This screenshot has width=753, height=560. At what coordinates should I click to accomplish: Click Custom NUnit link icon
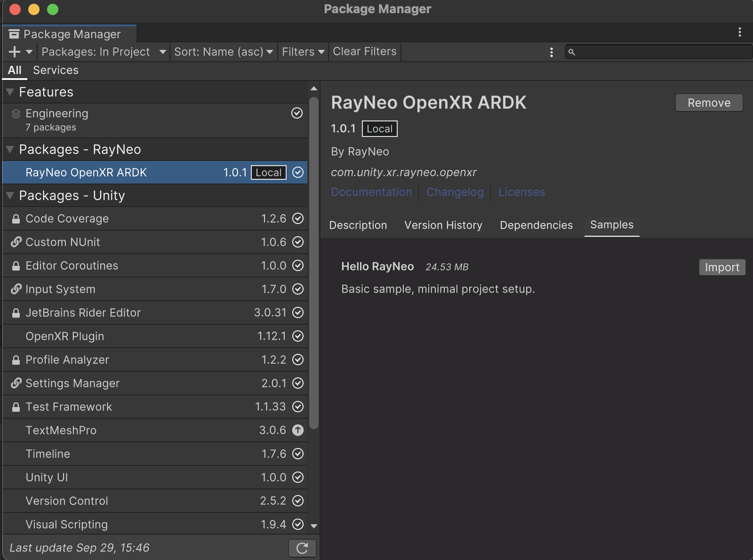tap(16, 242)
